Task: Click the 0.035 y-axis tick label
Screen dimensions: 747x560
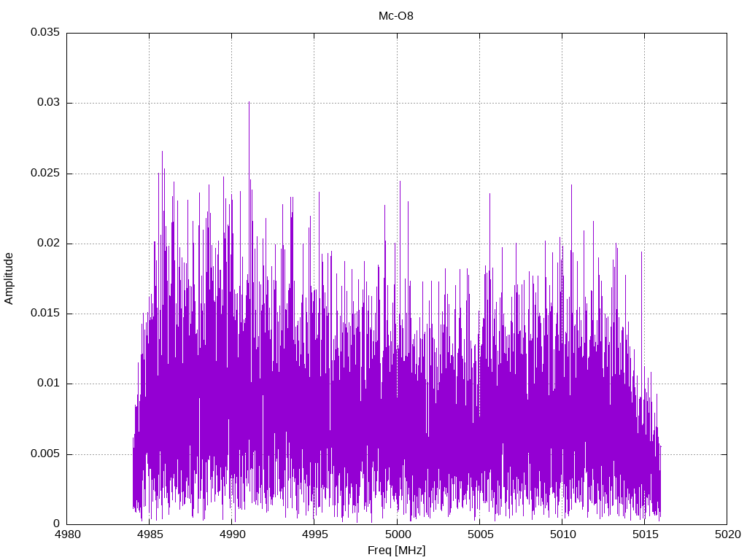Action: [x=44, y=33]
